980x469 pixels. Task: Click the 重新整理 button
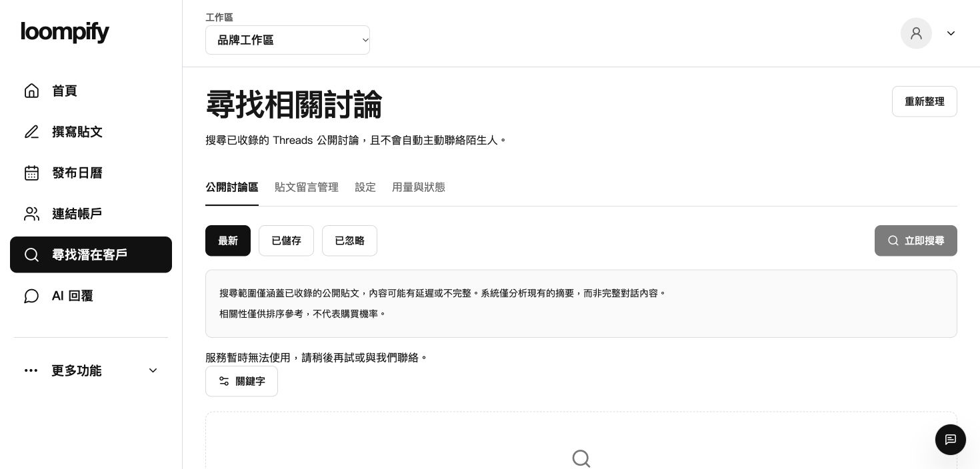[924, 101]
